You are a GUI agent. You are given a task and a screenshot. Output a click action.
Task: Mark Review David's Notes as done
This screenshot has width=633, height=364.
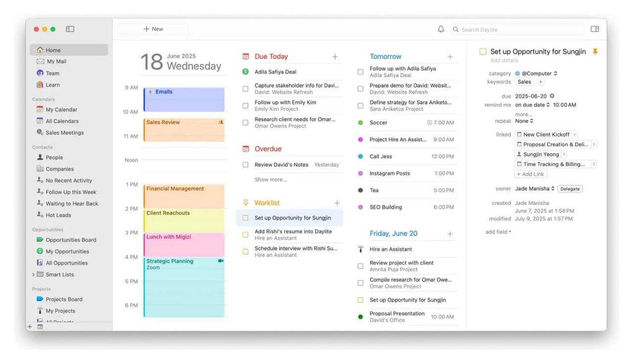245,165
